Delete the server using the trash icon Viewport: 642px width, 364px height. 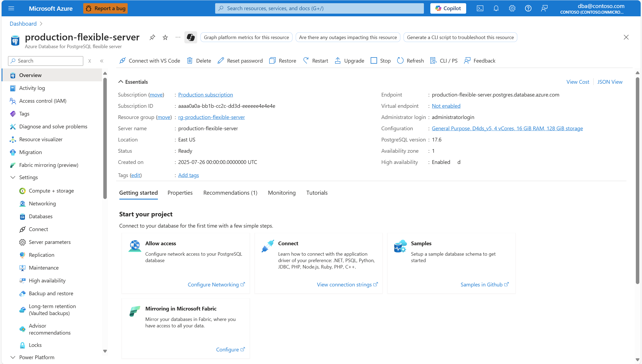199,61
